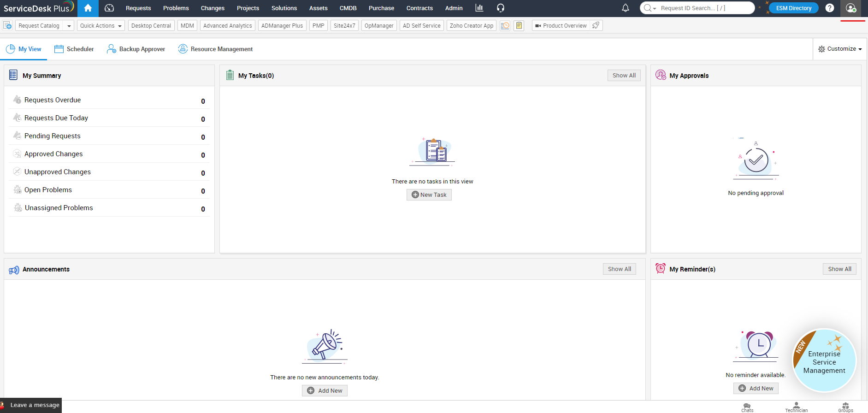Open the Requests menu
This screenshot has height=413, width=868.
pyautogui.click(x=138, y=8)
